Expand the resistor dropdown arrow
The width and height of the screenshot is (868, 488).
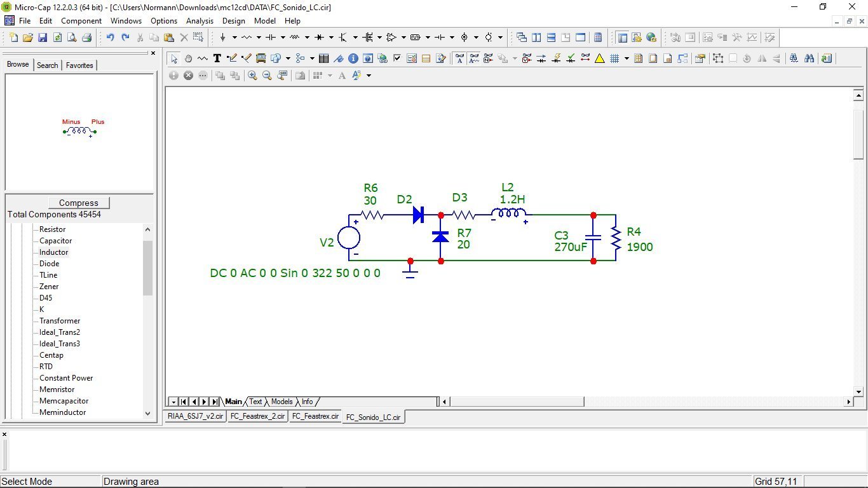(x=259, y=37)
